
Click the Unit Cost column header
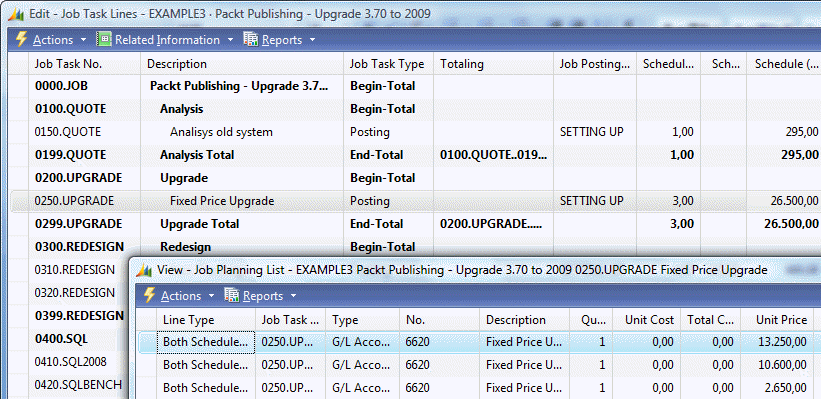pos(646,319)
